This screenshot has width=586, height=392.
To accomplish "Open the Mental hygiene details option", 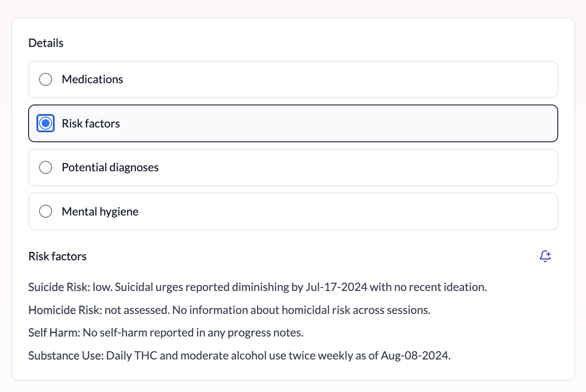I will click(x=293, y=211).
